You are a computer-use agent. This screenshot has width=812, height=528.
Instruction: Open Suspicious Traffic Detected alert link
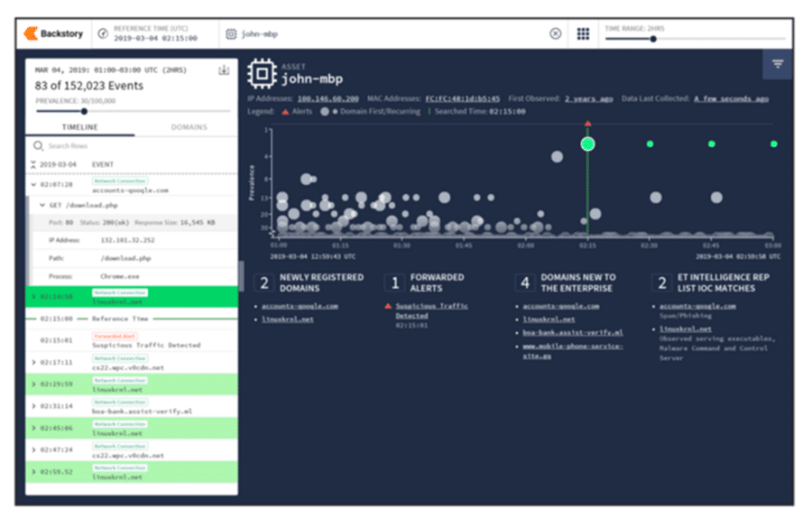click(x=431, y=310)
